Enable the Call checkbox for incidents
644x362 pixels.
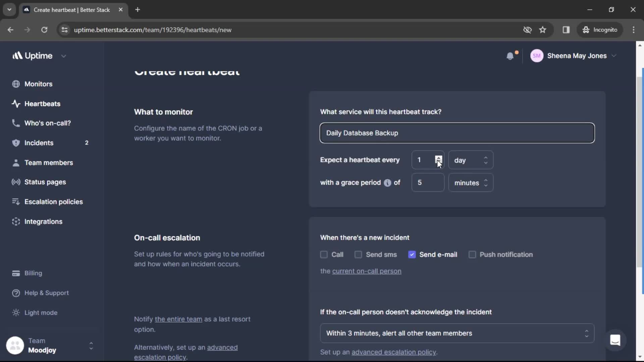click(x=324, y=254)
